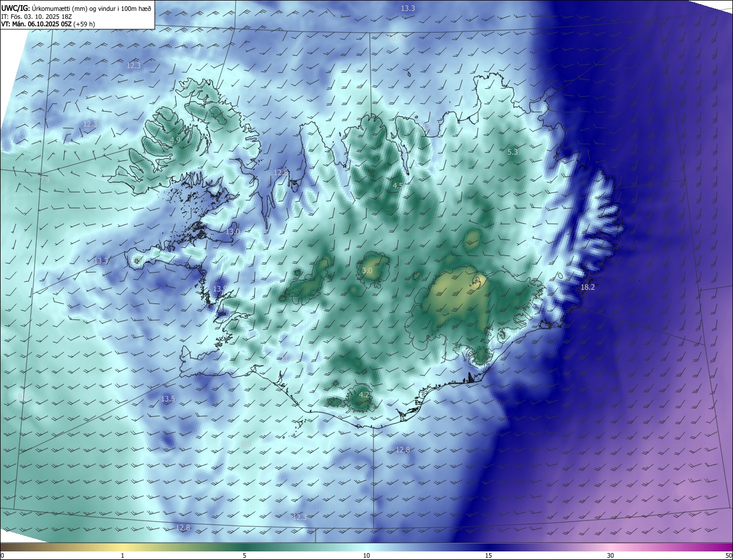Image resolution: width=733 pixels, height=560 pixels.
Task: Select the 7.9 value at the left edge
Action: click(45, 180)
